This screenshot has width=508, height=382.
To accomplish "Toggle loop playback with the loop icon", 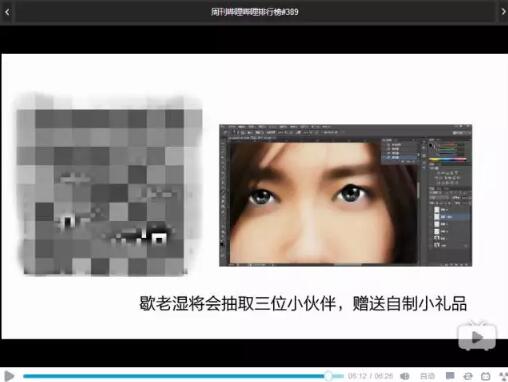I will point(468,376).
